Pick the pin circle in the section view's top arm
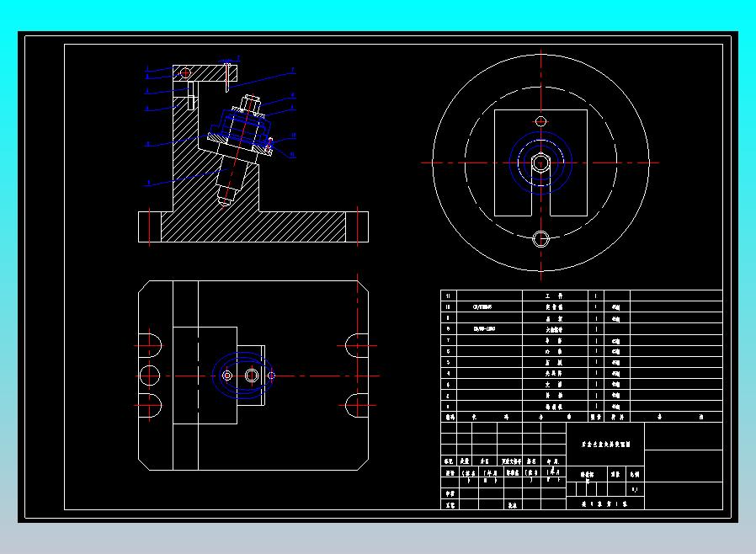This screenshot has width=756, height=554. coord(185,72)
